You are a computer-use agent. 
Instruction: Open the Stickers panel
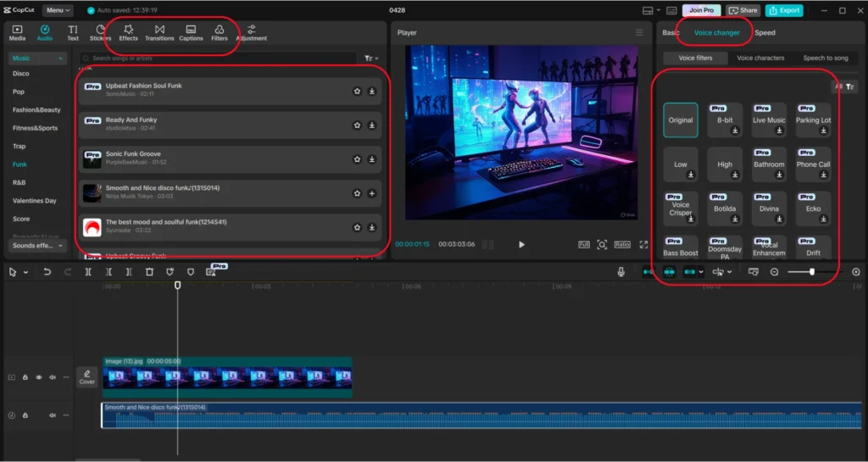click(100, 33)
